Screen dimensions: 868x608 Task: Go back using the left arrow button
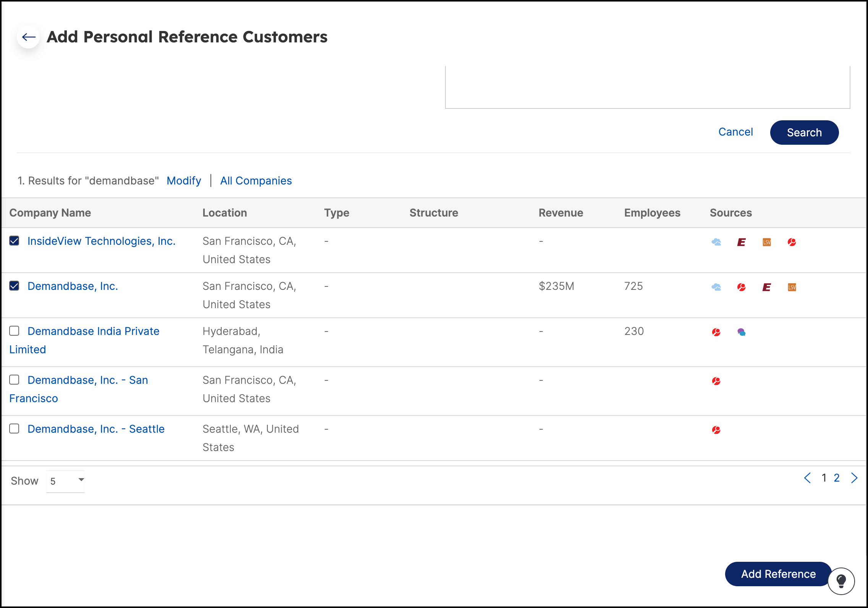point(28,37)
